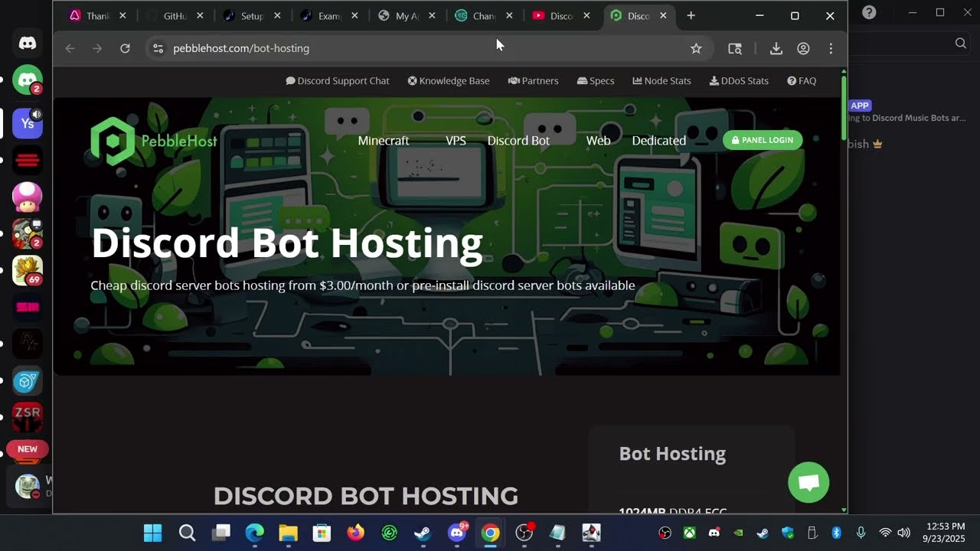980x551 pixels.
Task: Click the browser forward arrow
Action: click(x=97, y=48)
